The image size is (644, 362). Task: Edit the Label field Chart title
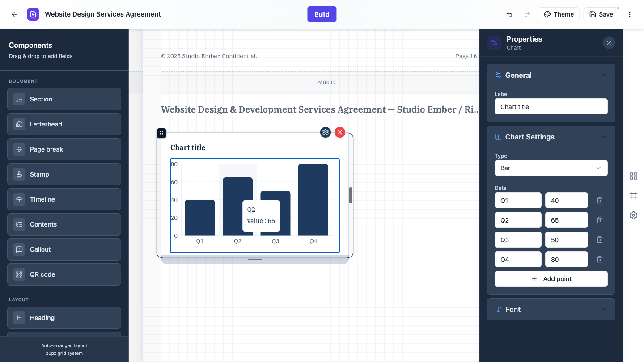(x=551, y=106)
